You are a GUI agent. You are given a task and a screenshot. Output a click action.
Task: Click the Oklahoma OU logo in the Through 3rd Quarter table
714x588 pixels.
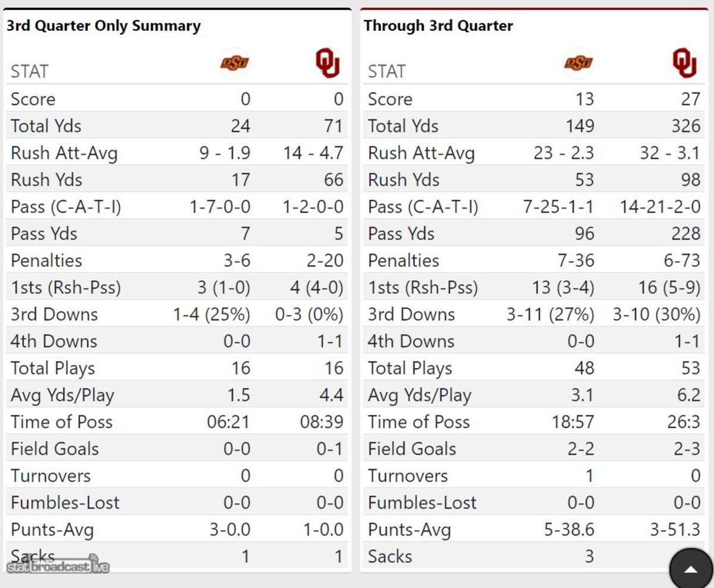[684, 63]
